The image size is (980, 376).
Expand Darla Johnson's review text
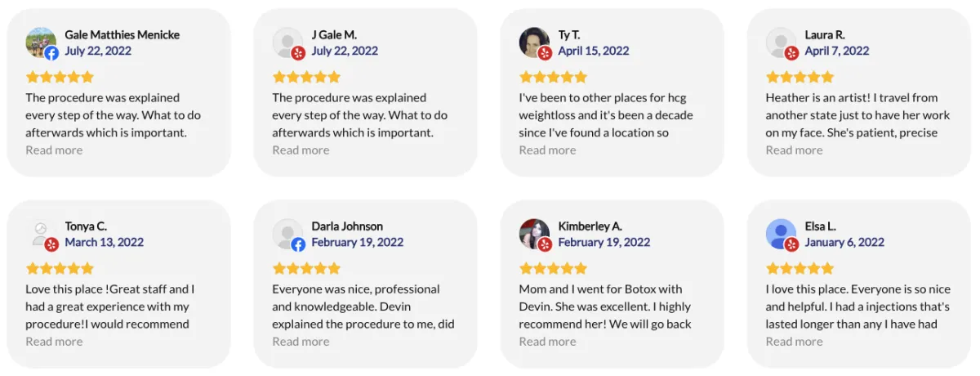pos(301,341)
